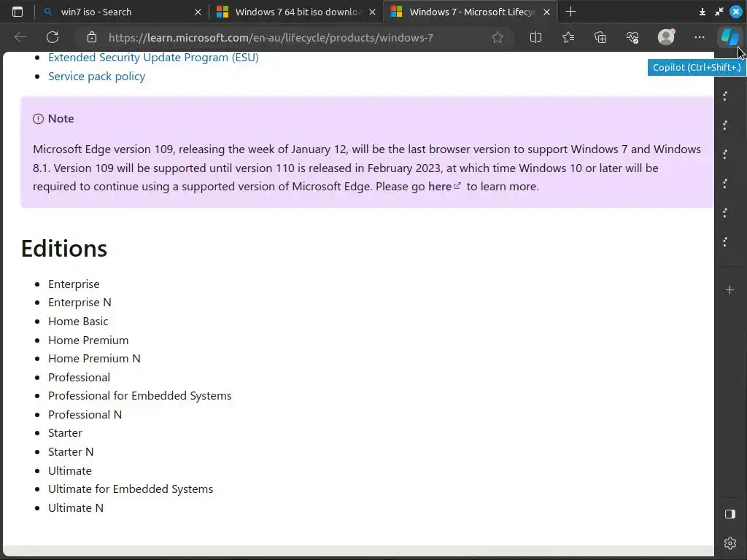This screenshot has height=560, width=747.
Task: View site information lock icon
Action: (x=92, y=37)
